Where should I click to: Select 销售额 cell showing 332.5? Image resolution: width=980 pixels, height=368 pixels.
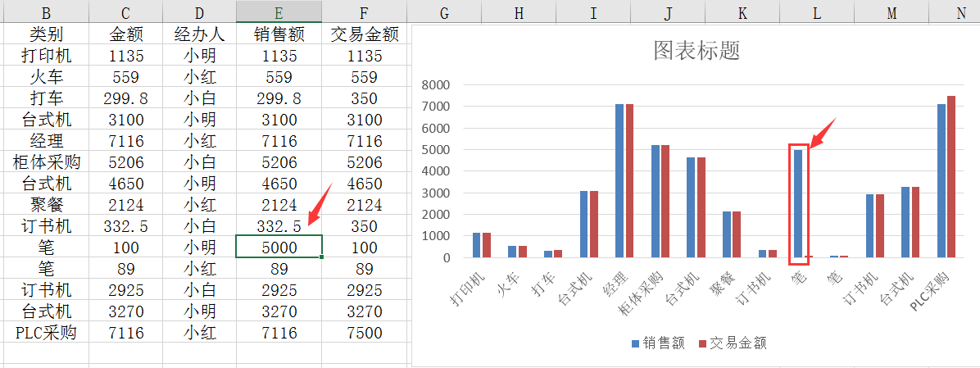point(279,225)
